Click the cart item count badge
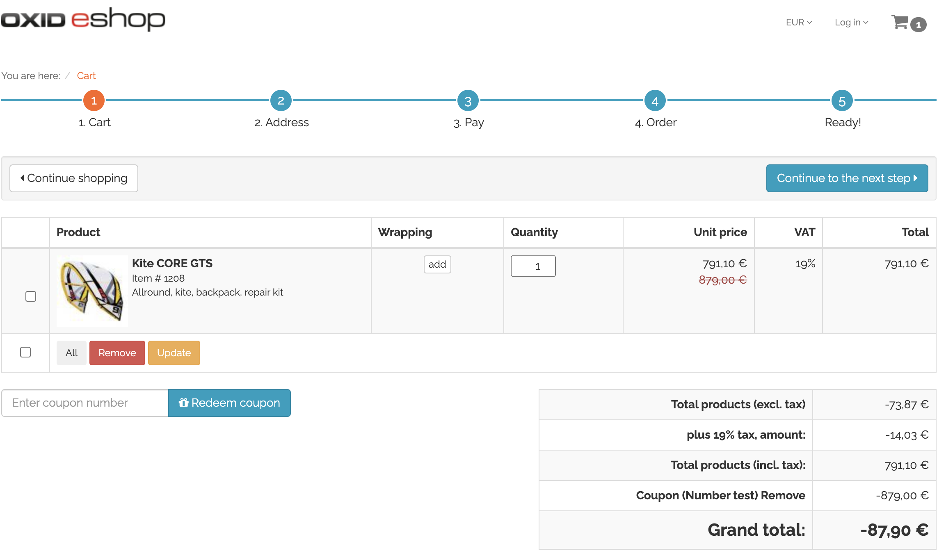 point(919,25)
